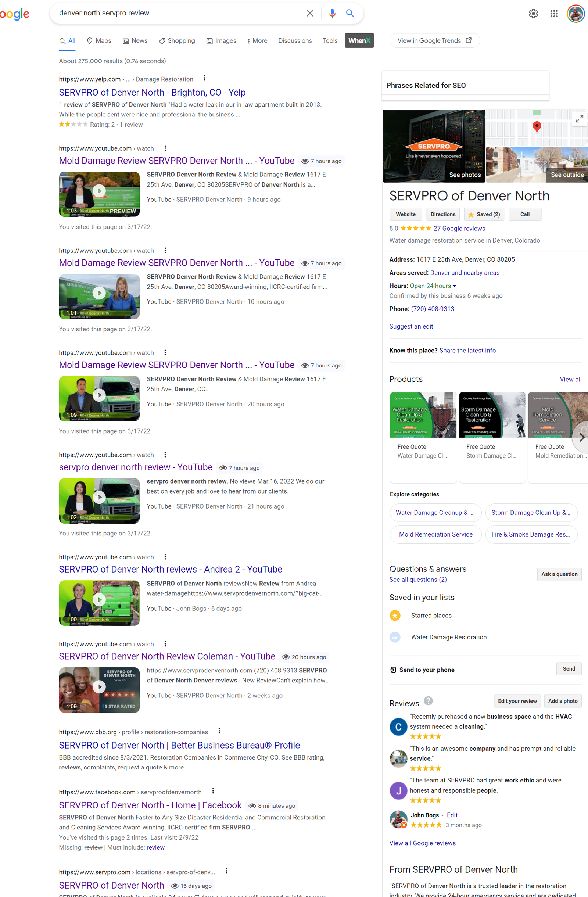Select the Mold Remediation Service category chip
This screenshot has height=897, width=588.
(436, 534)
